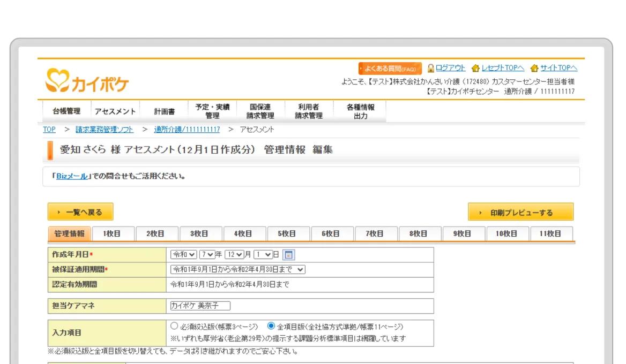Open the 計画書 menu
Viewport: 626px width, 364px height.
[164, 111]
